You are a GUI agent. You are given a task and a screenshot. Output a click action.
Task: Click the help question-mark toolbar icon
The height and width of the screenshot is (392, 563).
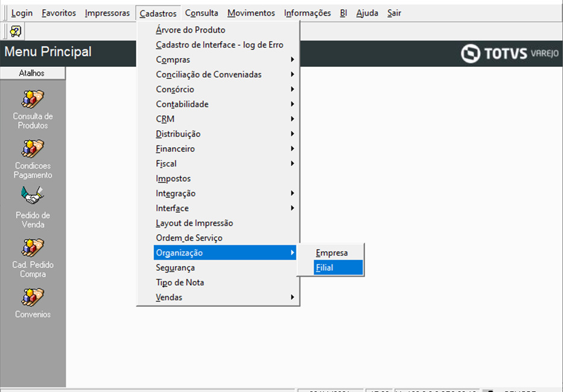16,31
